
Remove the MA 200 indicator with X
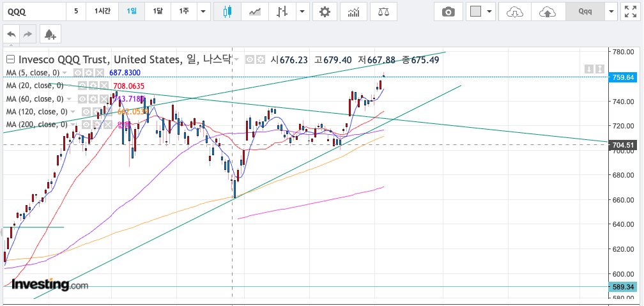pyautogui.click(x=107, y=125)
